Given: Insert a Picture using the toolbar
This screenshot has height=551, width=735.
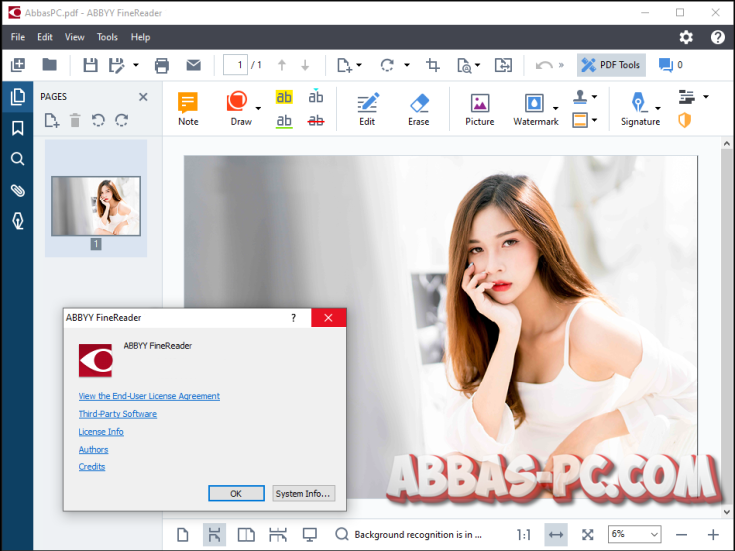Looking at the screenshot, I should (479, 108).
